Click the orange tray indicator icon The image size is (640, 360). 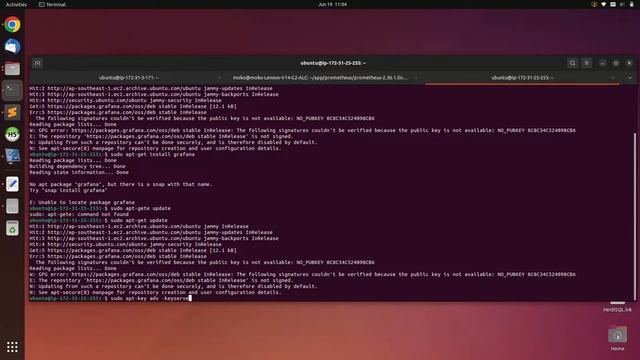click(594, 4)
